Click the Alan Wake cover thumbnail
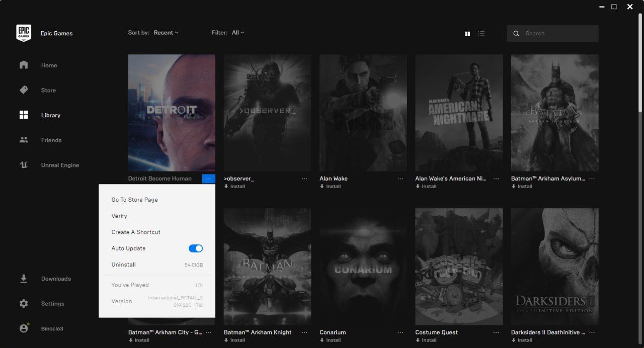The width and height of the screenshot is (644, 348). (x=363, y=113)
